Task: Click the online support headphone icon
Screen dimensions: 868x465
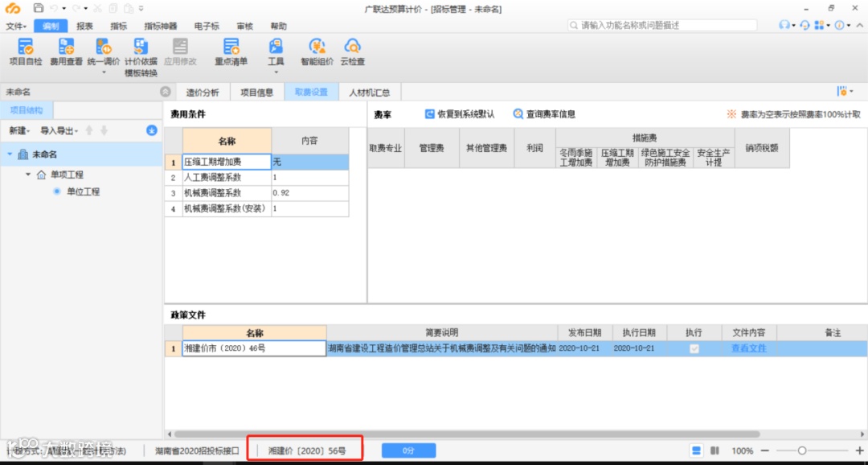Action: [805, 26]
